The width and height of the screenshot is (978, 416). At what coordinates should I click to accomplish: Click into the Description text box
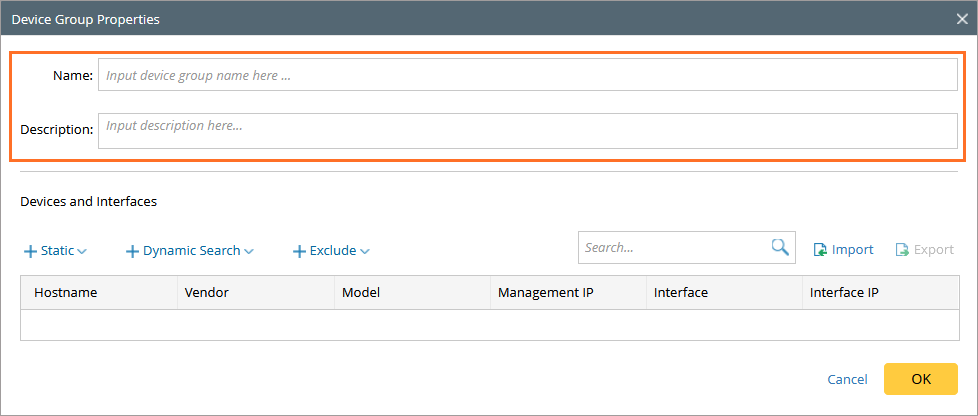point(527,130)
